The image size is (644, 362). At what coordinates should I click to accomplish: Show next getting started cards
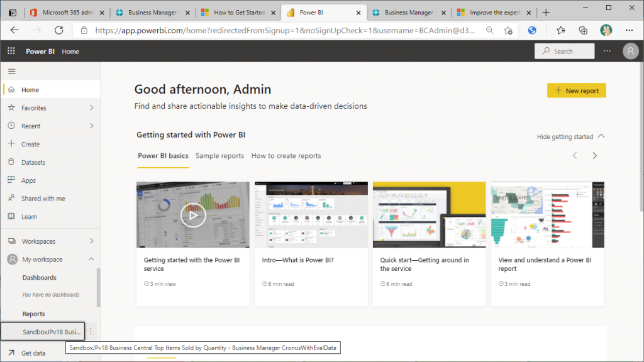pos(594,156)
